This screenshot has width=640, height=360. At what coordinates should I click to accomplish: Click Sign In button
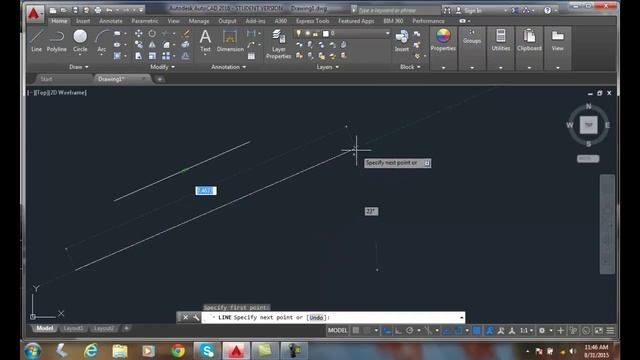(x=473, y=11)
